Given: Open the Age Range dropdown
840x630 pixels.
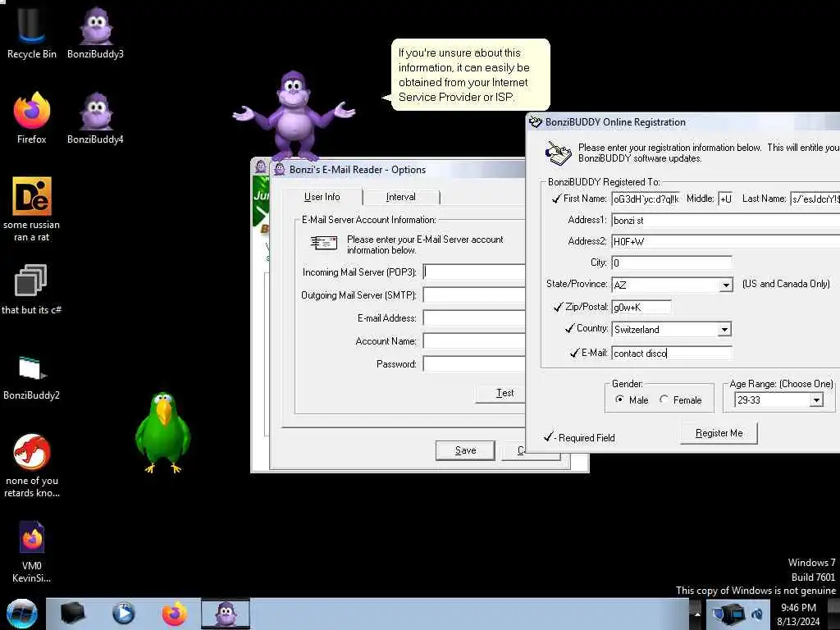Looking at the screenshot, I should [x=816, y=399].
